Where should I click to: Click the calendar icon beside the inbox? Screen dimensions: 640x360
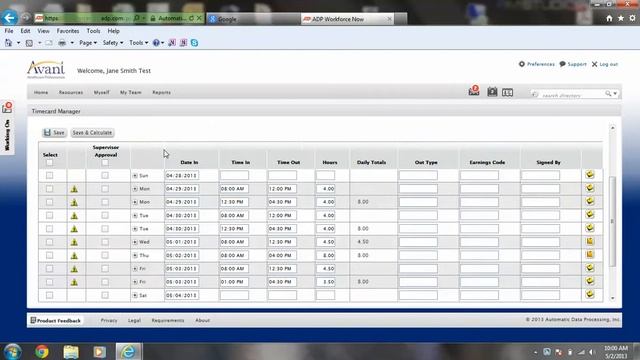(x=492, y=92)
